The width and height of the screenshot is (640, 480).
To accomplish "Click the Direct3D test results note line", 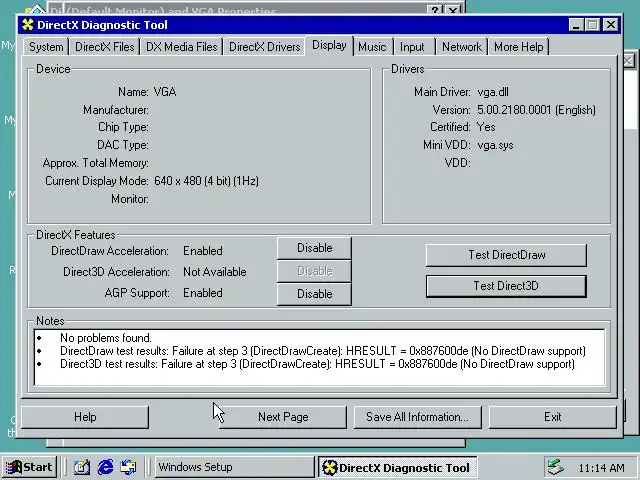I will coord(317,364).
